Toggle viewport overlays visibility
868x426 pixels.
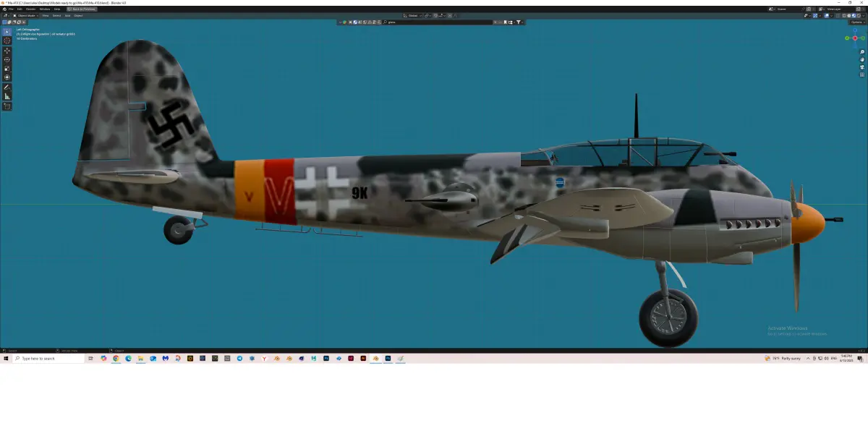coord(827,16)
